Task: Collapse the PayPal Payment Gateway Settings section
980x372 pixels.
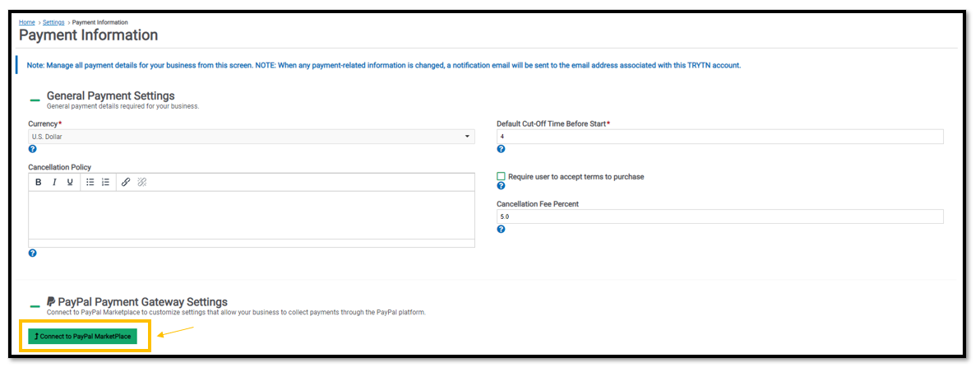Action: tap(35, 305)
